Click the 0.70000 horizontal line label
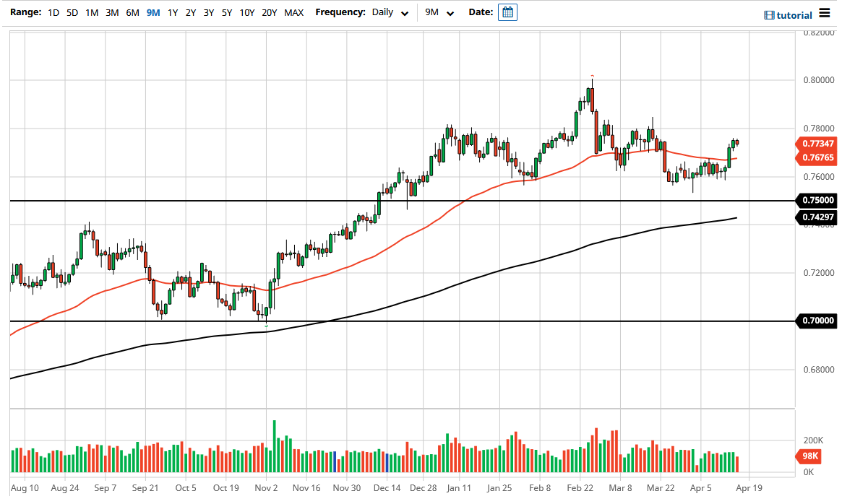 [x=817, y=321]
